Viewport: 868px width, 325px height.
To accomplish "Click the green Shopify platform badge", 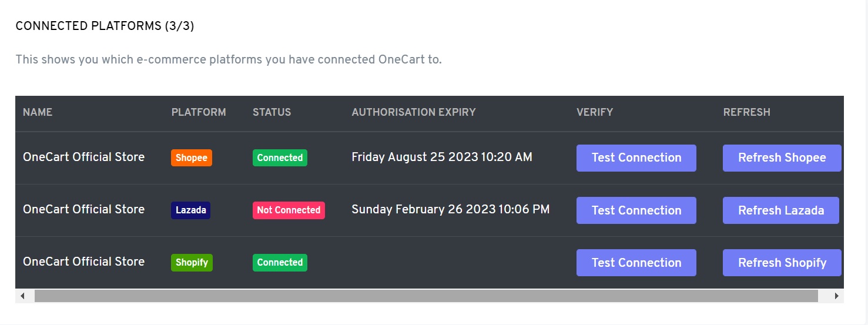I will tap(192, 263).
